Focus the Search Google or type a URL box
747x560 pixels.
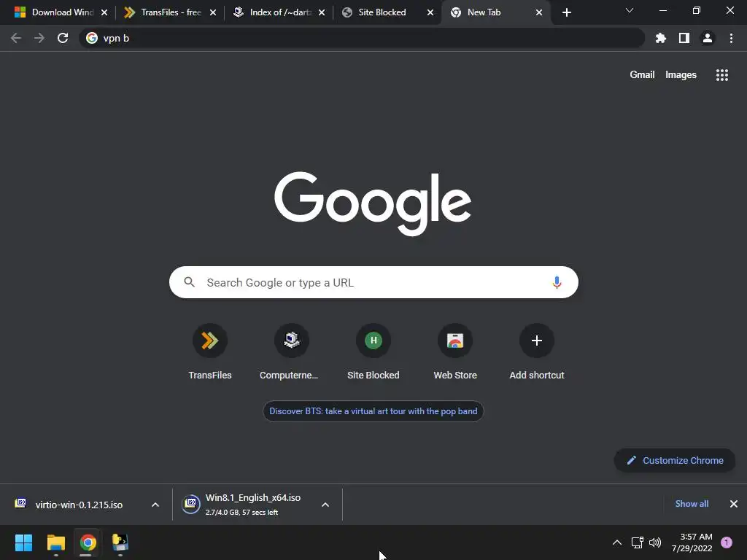[373, 282]
